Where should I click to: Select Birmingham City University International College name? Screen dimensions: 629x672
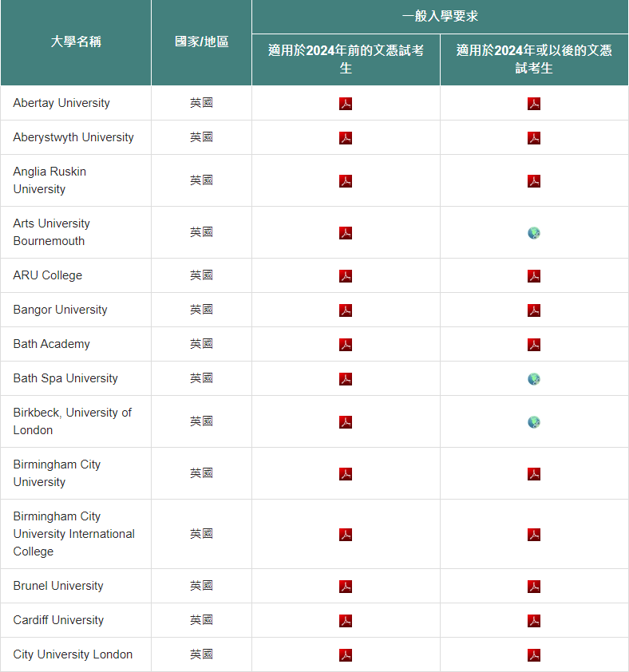(x=76, y=534)
